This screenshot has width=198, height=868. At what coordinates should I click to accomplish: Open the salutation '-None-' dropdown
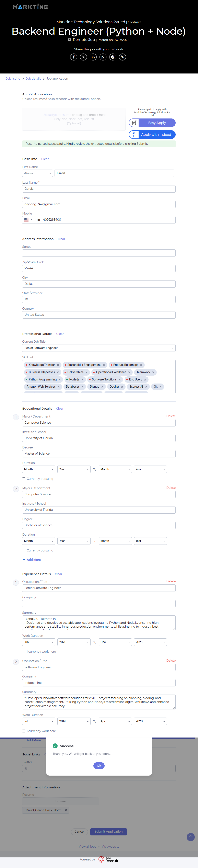(x=37, y=173)
